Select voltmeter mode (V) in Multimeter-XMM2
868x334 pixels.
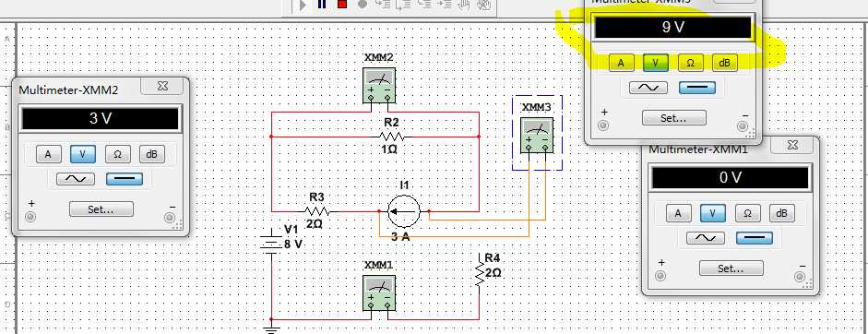83,154
